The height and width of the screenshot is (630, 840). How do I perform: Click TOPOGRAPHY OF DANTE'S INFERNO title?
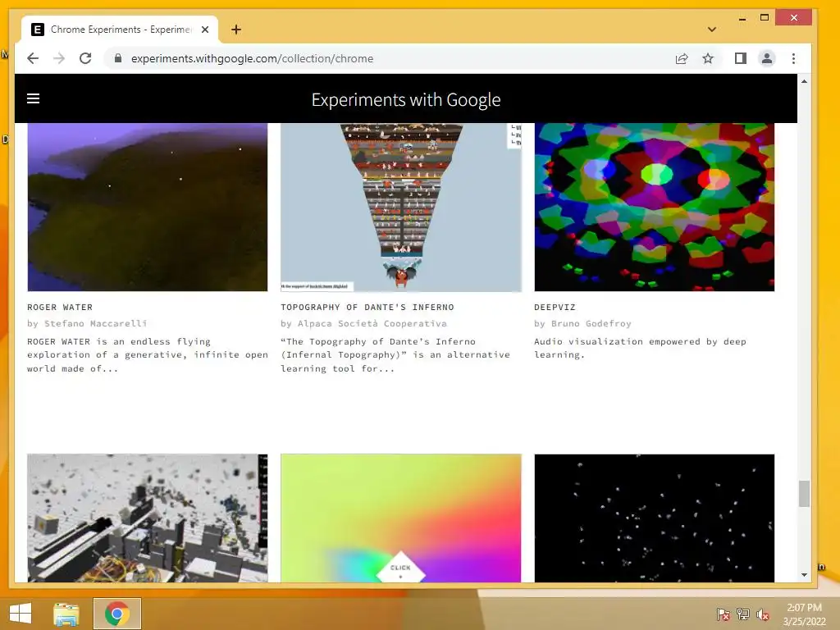click(x=367, y=307)
